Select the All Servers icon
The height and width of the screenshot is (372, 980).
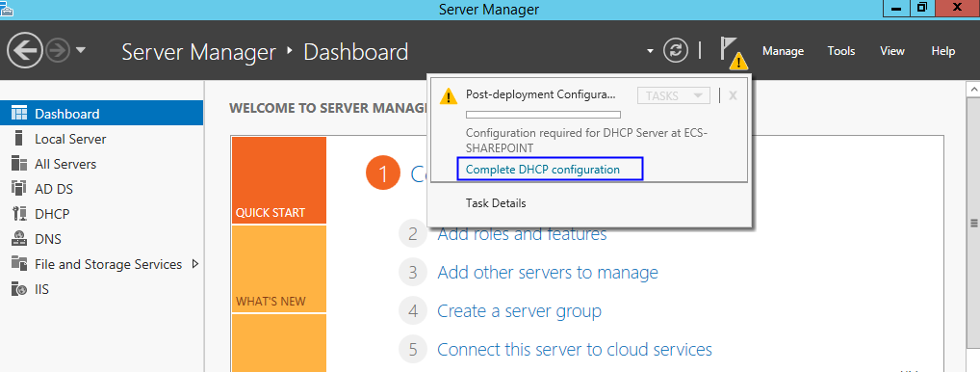pyautogui.click(x=19, y=164)
